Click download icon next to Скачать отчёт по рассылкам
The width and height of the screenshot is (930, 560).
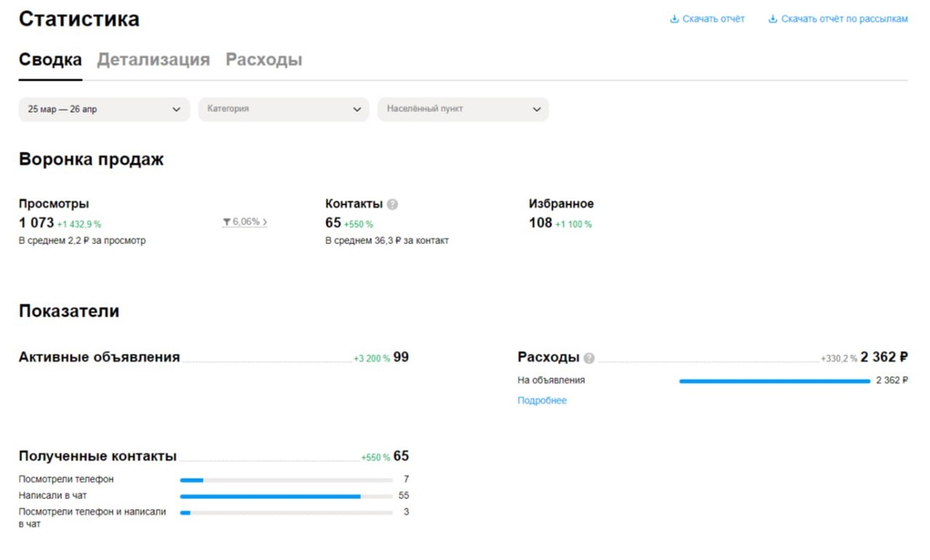[x=773, y=19]
